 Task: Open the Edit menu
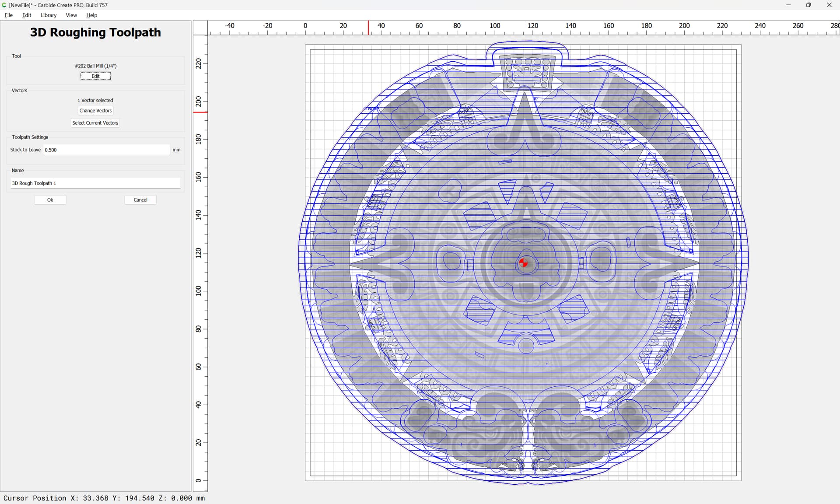[x=27, y=15]
